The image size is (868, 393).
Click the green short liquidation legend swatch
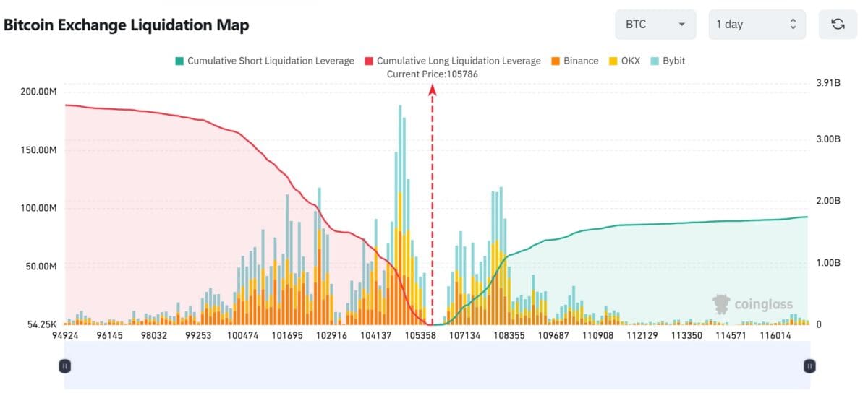[179, 61]
